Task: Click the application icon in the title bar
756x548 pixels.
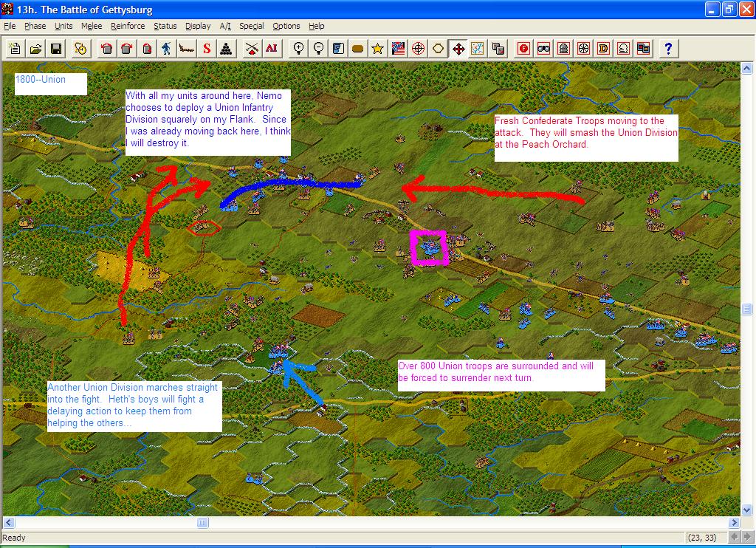Action: click(x=7, y=9)
